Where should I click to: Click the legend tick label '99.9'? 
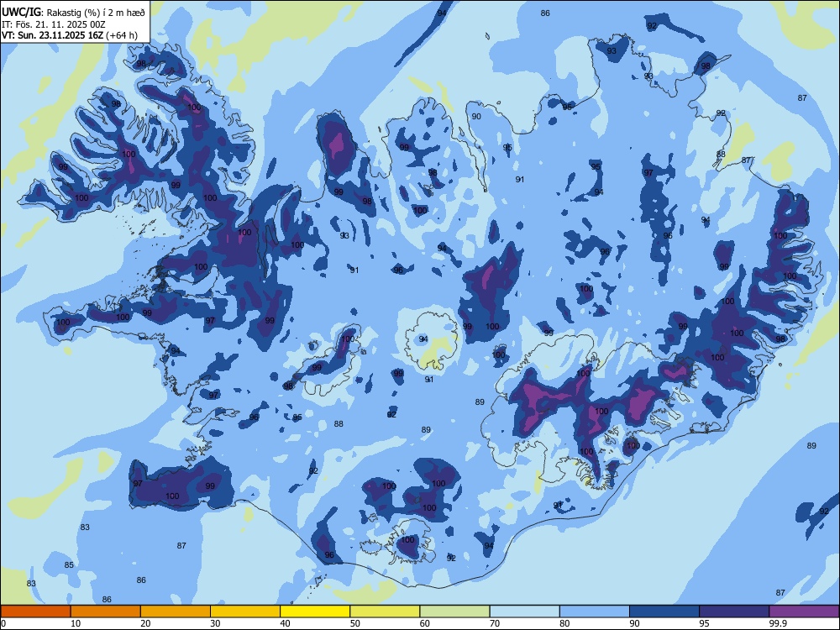(778, 623)
